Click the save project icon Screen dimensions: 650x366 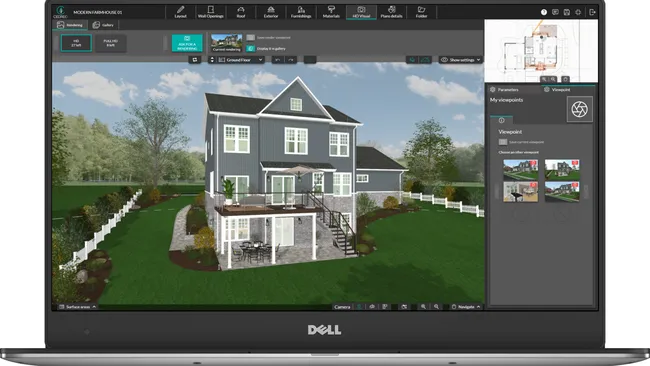pyautogui.click(x=567, y=12)
